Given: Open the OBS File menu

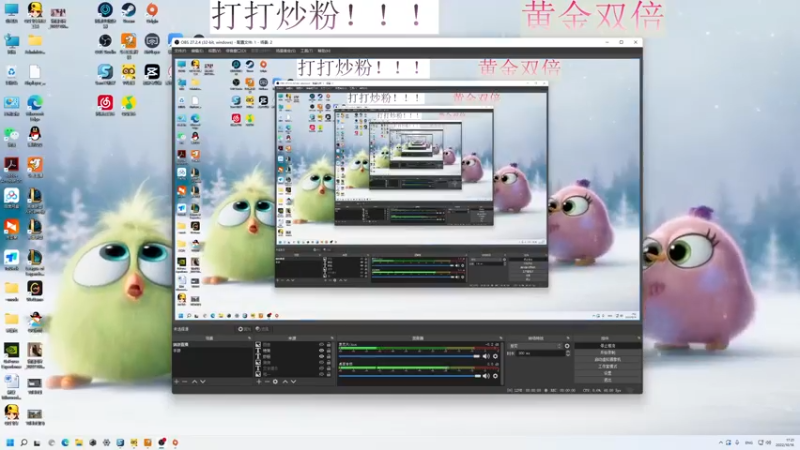Looking at the screenshot, I should 181,51.
